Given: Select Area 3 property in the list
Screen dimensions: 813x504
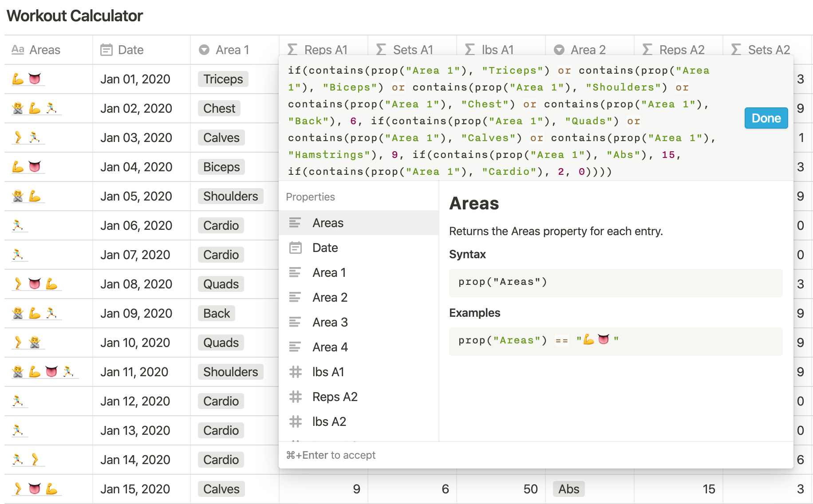Looking at the screenshot, I should (x=359, y=322).
